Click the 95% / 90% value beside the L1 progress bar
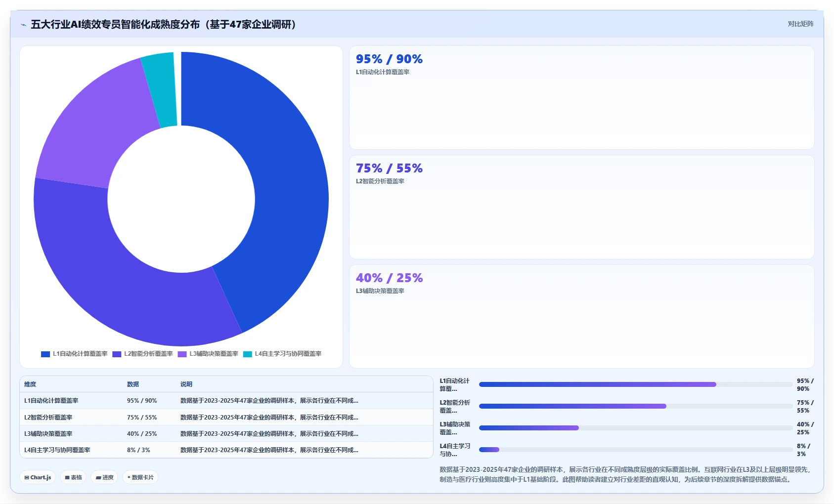The image size is (834, 504). tap(805, 385)
